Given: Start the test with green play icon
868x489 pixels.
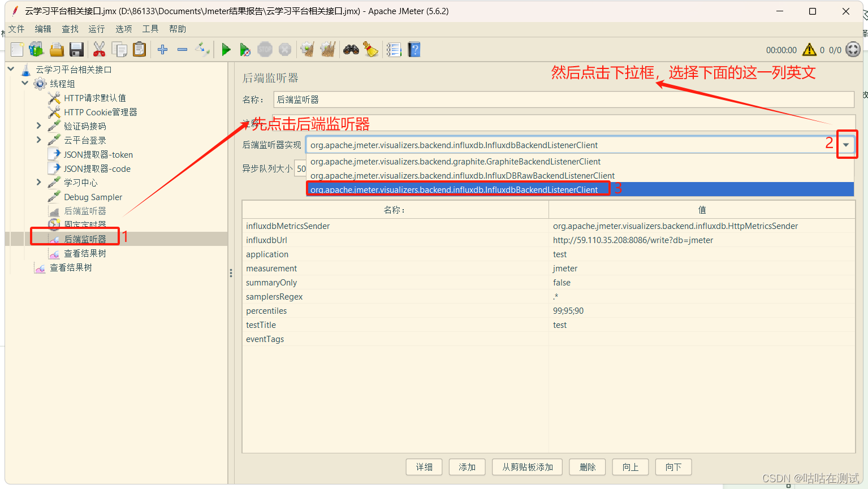Looking at the screenshot, I should [226, 50].
